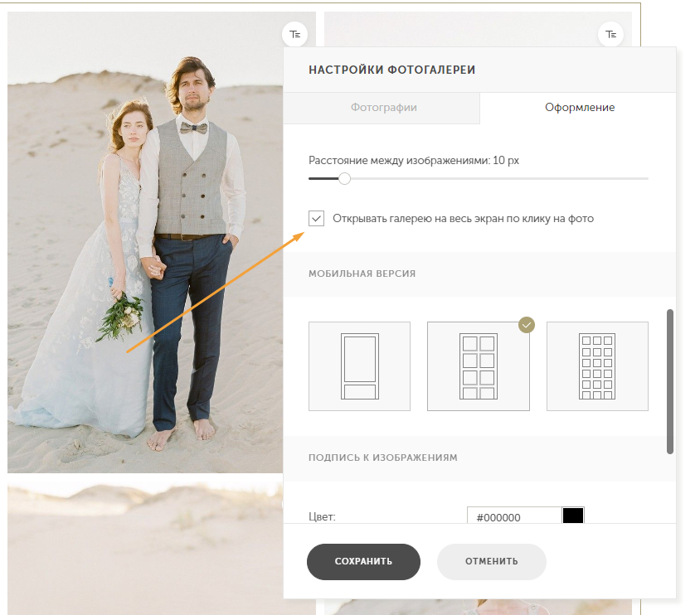
Task: Toggle fullscreen gallery on photo click checkbox
Action: (316, 219)
